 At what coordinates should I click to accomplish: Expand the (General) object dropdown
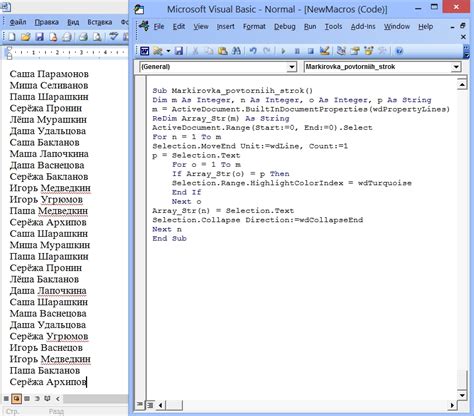[292, 67]
